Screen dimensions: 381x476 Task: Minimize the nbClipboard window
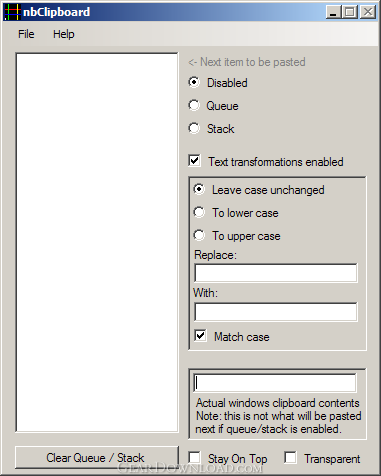point(333,12)
